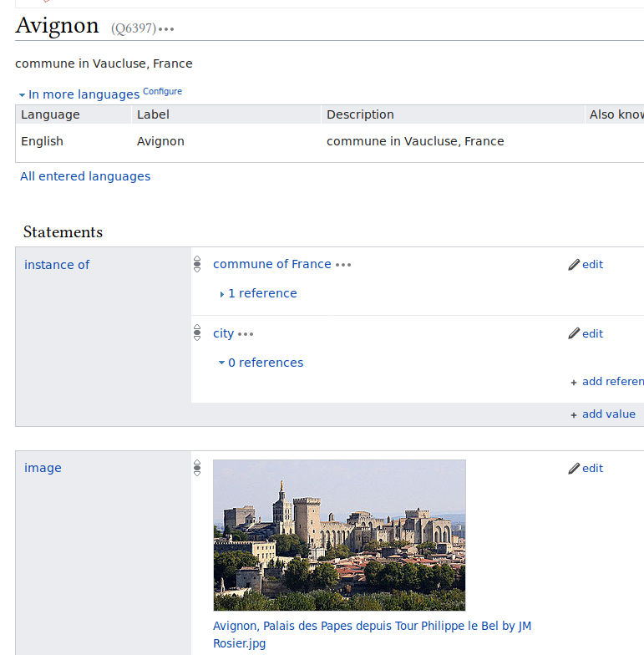This screenshot has height=655, width=644.
Task: Open the ellipsis menu after city
Action: tap(245, 334)
